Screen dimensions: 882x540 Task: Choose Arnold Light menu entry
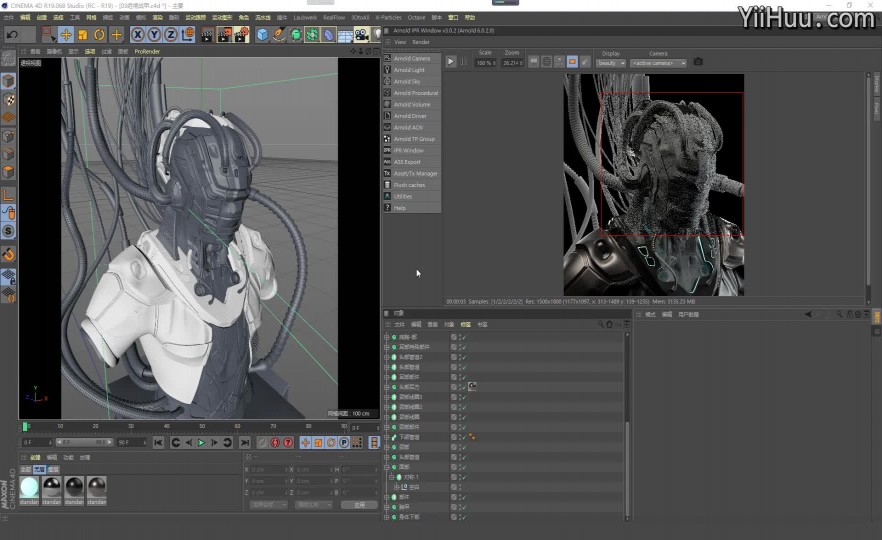(412, 70)
